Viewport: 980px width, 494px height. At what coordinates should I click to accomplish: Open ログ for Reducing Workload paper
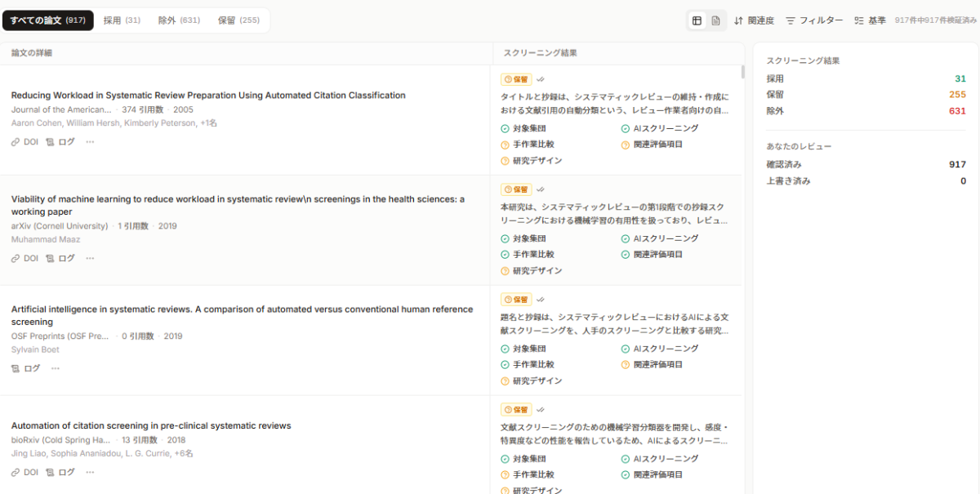click(x=60, y=142)
